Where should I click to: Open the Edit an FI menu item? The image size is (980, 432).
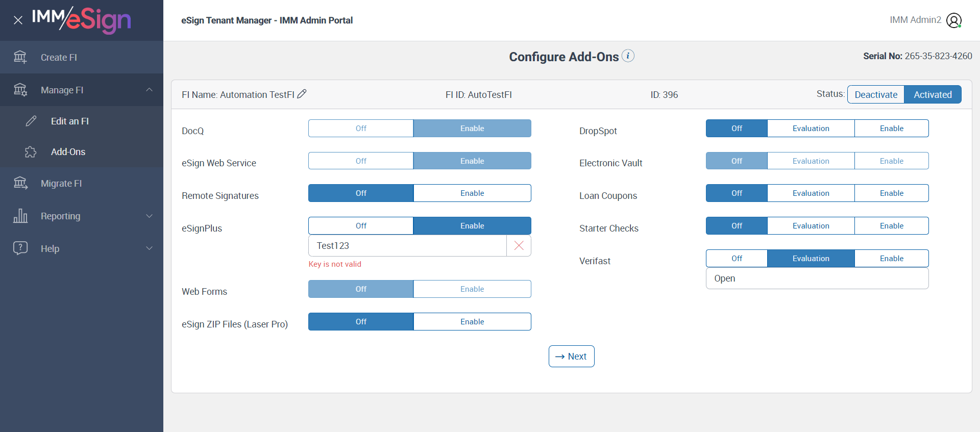coord(70,121)
